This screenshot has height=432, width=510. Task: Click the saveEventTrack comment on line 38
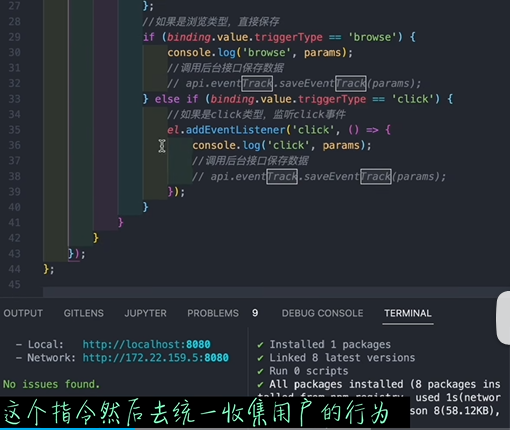point(319,176)
